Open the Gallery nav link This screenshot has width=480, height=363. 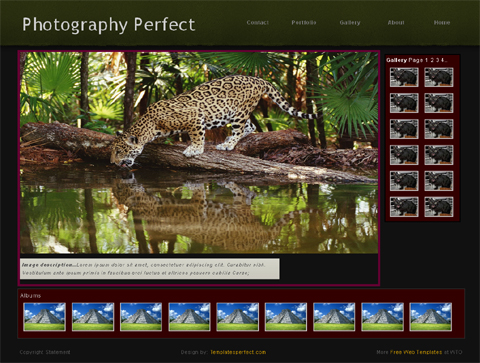[350, 23]
